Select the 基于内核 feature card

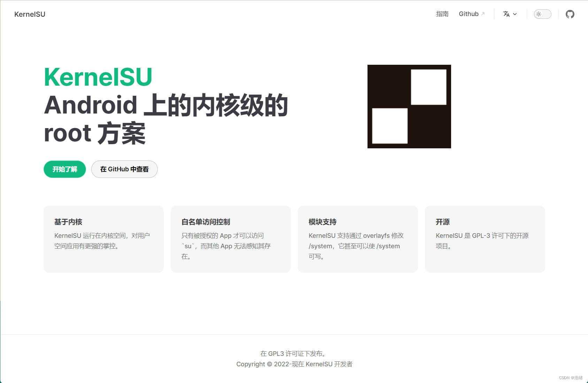click(103, 239)
